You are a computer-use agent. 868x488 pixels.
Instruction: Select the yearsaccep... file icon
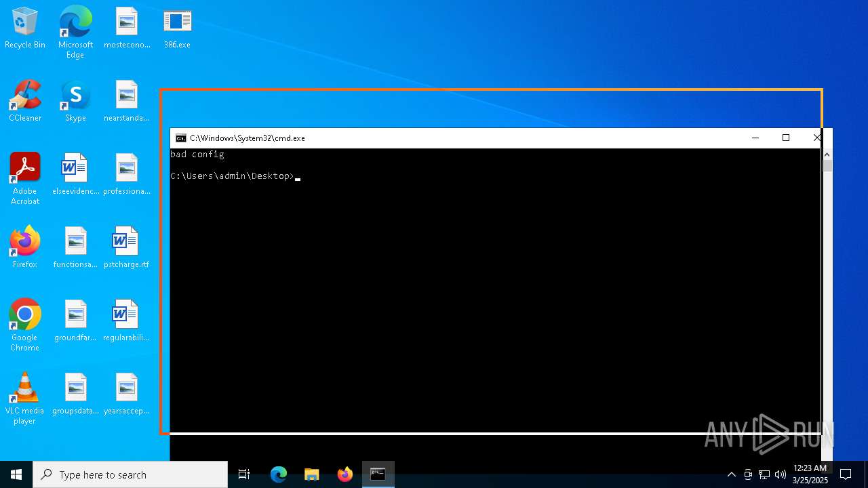(127, 394)
